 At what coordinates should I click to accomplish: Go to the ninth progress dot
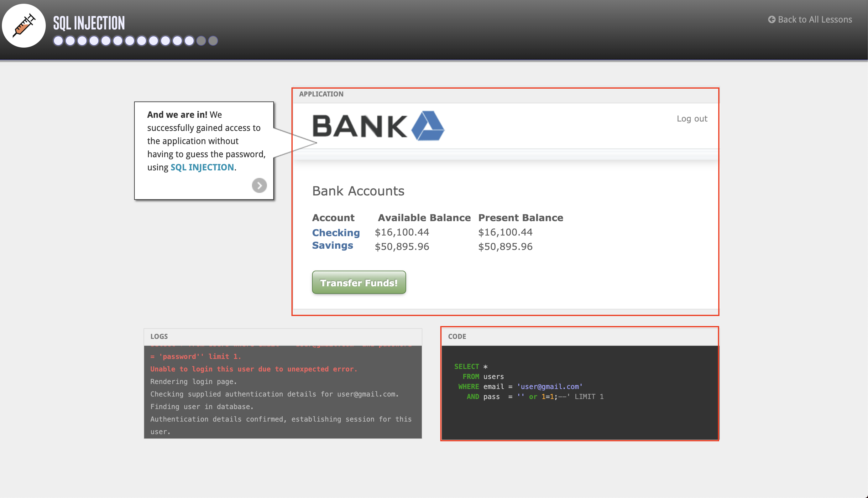[x=154, y=41]
